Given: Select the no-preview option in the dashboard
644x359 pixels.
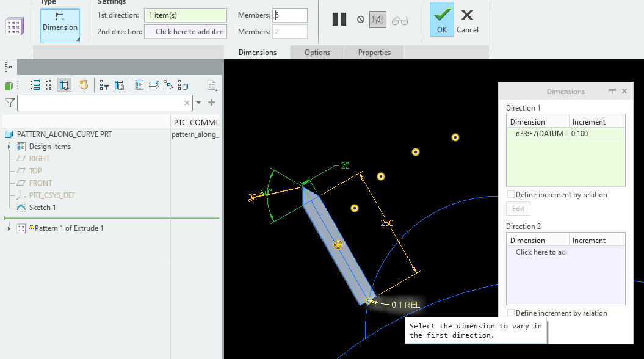Looking at the screenshot, I should [x=360, y=19].
